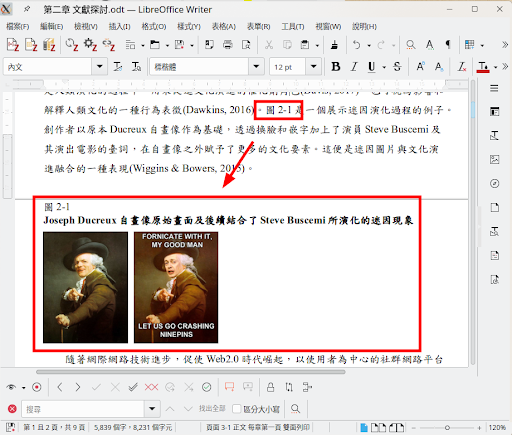Open the 檔案(F) menu
This screenshot has width=512, height=435.
tap(17, 26)
